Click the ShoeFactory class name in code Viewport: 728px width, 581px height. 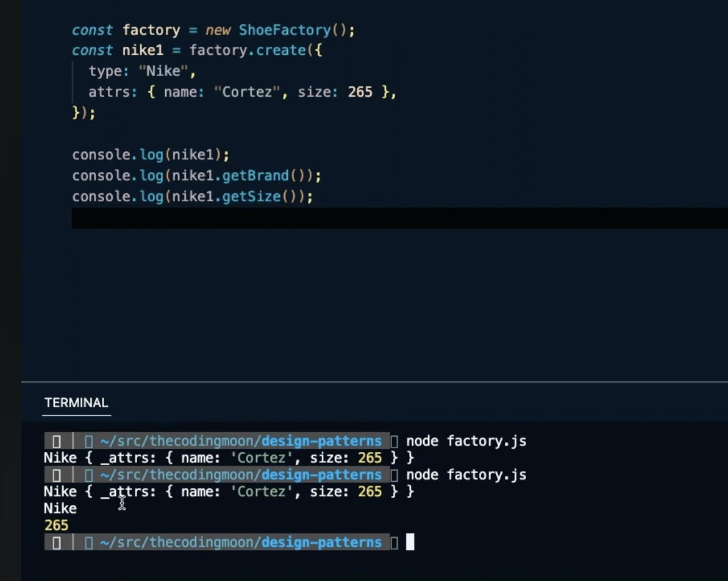click(x=285, y=30)
